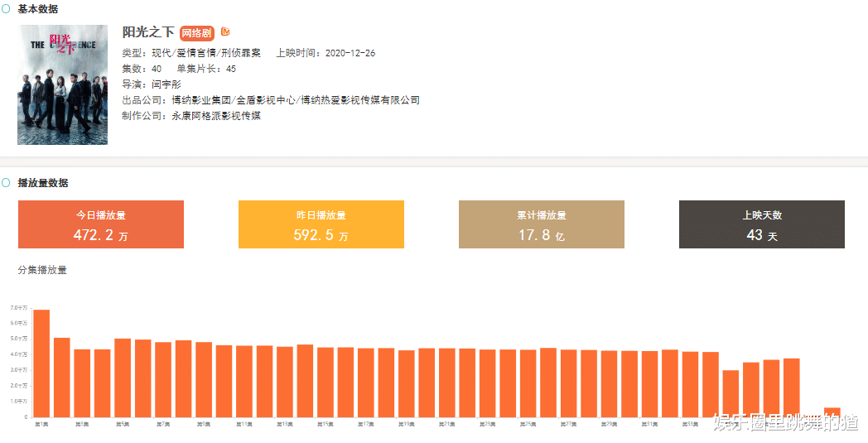The width and height of the screenshot is (868, 443).
Task: Click the bar above the 第31集 label
Action: click(x=650, y=383)
